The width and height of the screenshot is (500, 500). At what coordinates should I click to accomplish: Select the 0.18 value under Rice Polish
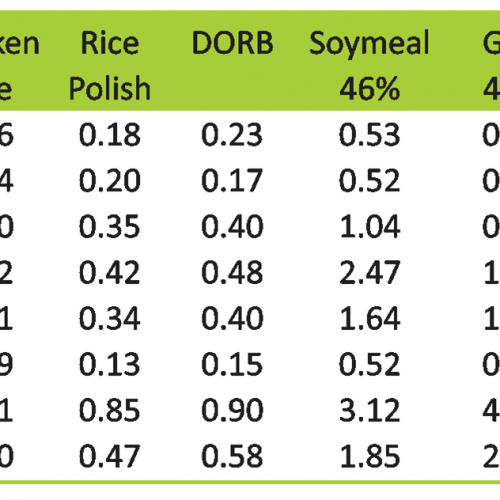pyautogui.click(x=110, y=135)
